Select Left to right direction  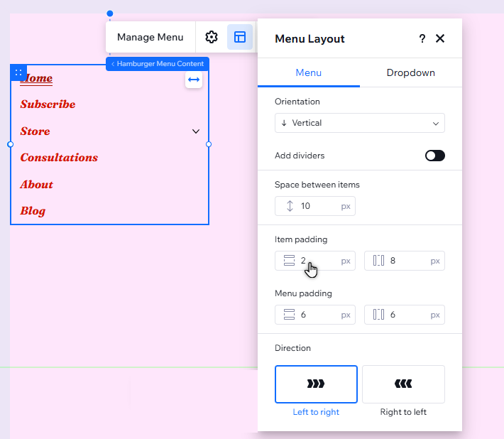pos(316,384)
